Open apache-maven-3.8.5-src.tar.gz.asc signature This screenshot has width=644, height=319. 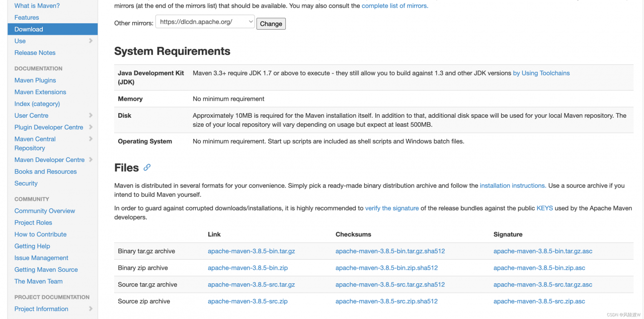(x=543, y=285)
